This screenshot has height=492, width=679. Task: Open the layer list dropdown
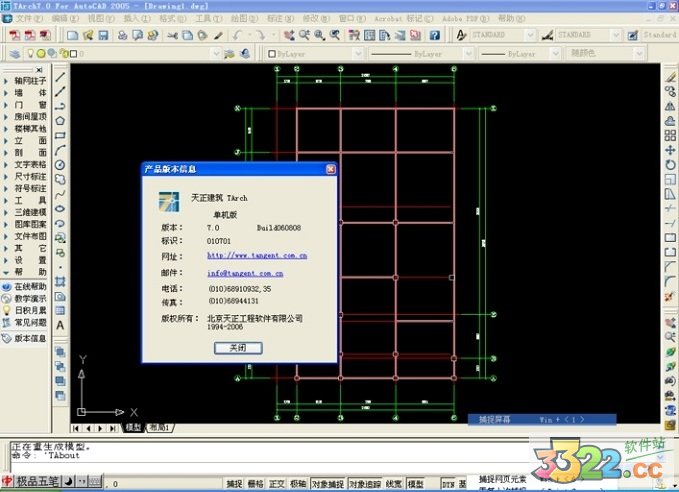216,54
